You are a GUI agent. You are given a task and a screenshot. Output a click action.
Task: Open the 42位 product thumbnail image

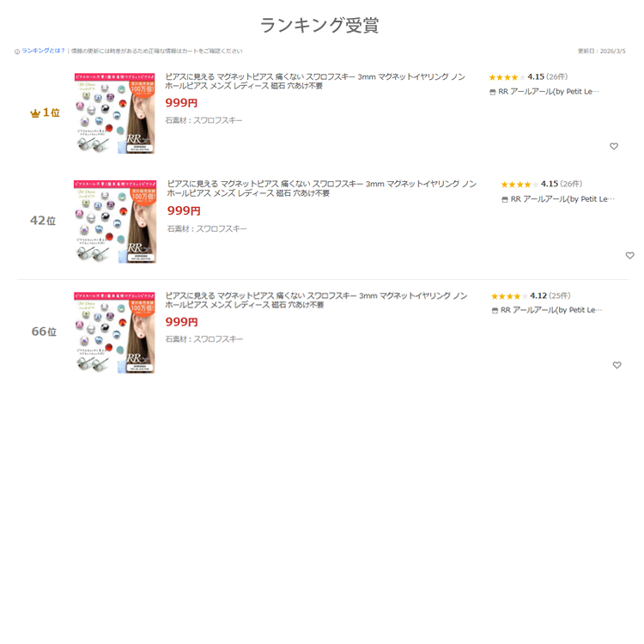click(x=115, y=222)
